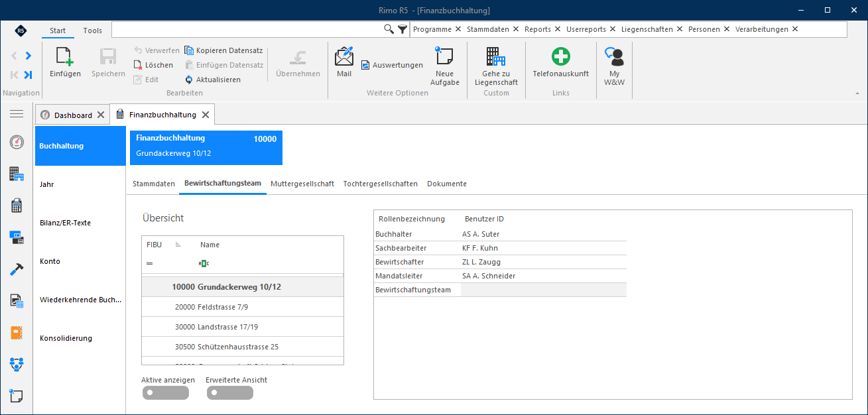This screenshot has height=415, width=868.
Task: Remove the Programme filter tag
Action: pyautogui.click(x=458, y=29)
